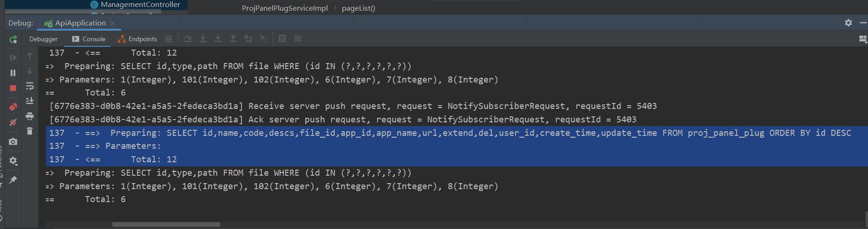Clear console output with trash icon
The image size is (868, 229).
(30, 131)
